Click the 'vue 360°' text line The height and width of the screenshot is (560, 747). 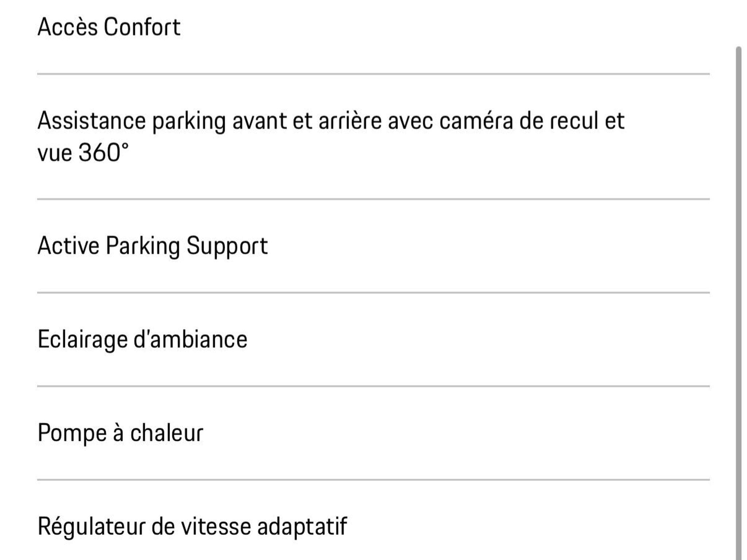tap(83, 152)
